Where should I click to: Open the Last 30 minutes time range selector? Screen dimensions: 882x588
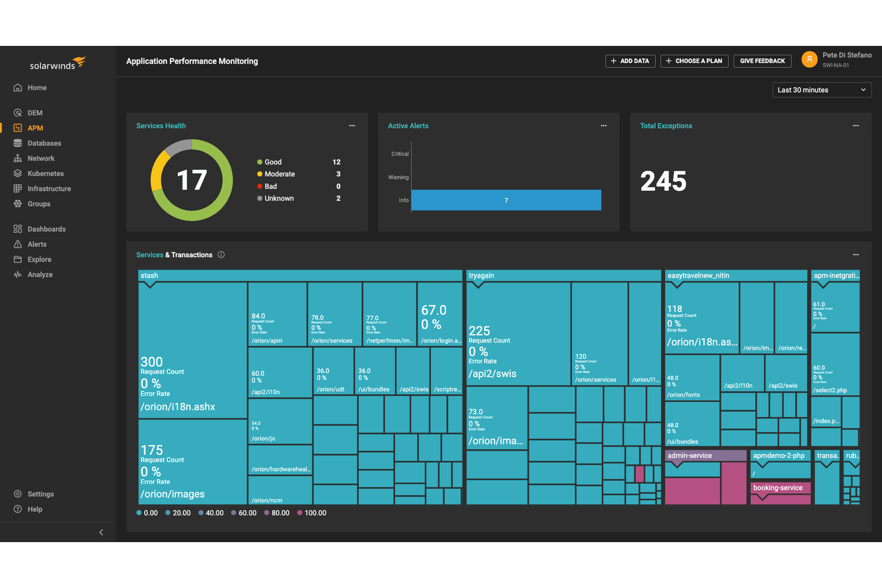pyautogui.click(x=822, y=89)
